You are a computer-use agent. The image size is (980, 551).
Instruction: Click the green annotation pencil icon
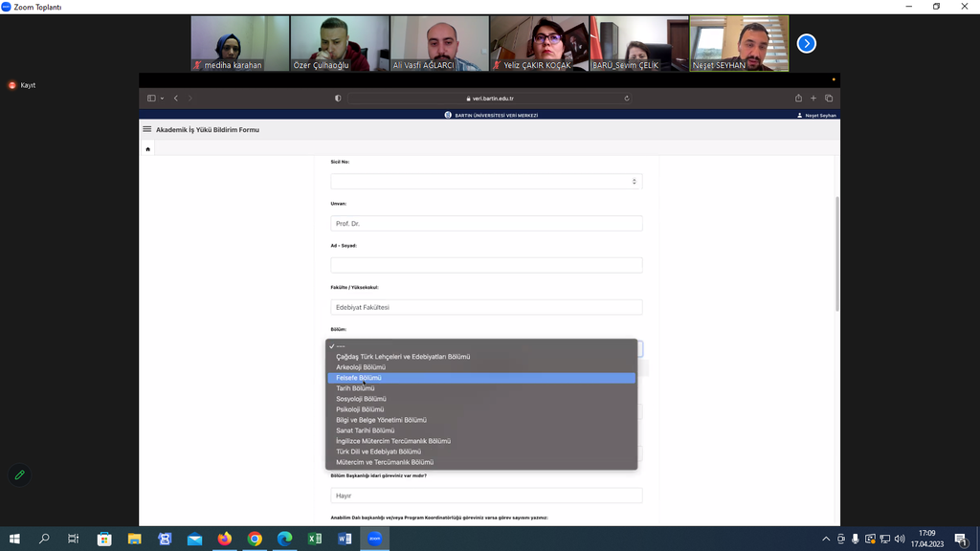(x=19, y=474)
